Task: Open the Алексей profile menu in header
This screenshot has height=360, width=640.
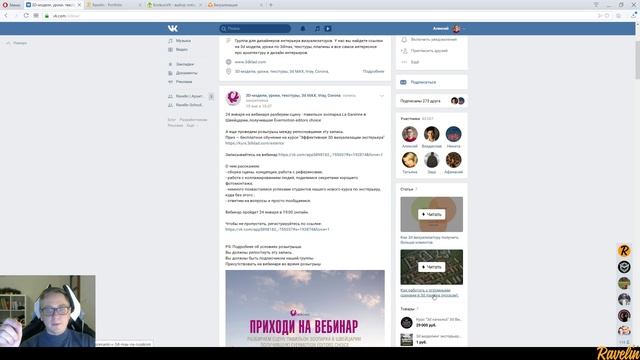Action: click(449, 29)
